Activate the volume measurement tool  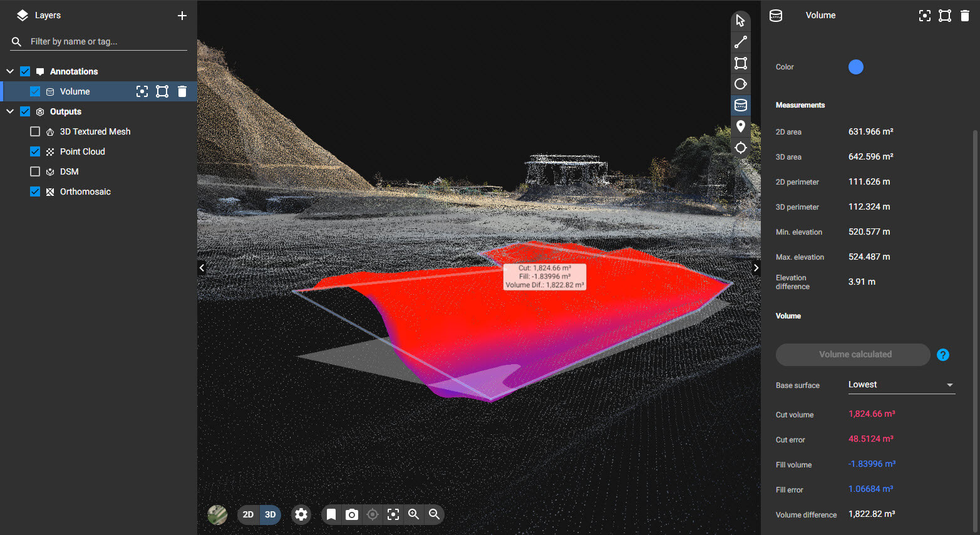pos(741,105)
